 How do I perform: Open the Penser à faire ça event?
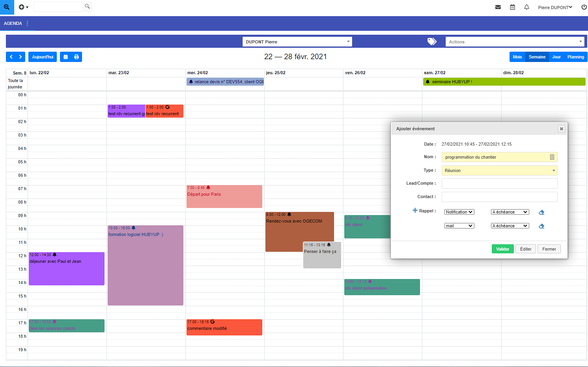(x=322, y=255)
